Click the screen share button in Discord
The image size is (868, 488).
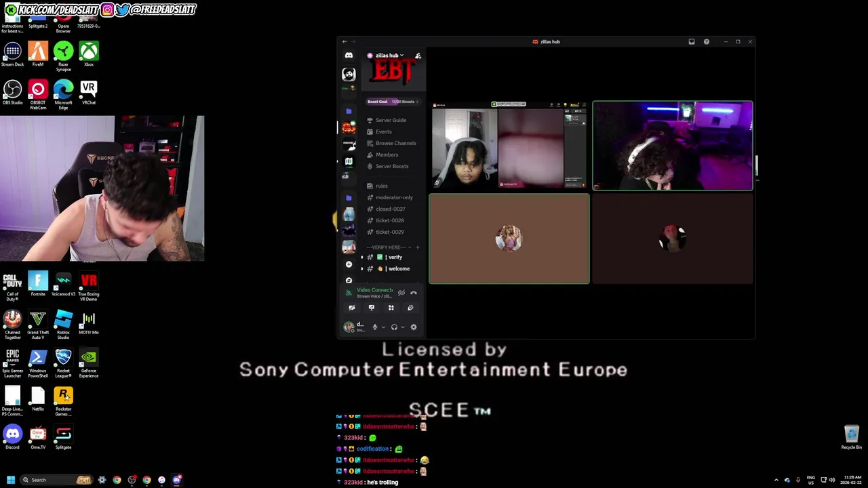click(x=372, y=308)
